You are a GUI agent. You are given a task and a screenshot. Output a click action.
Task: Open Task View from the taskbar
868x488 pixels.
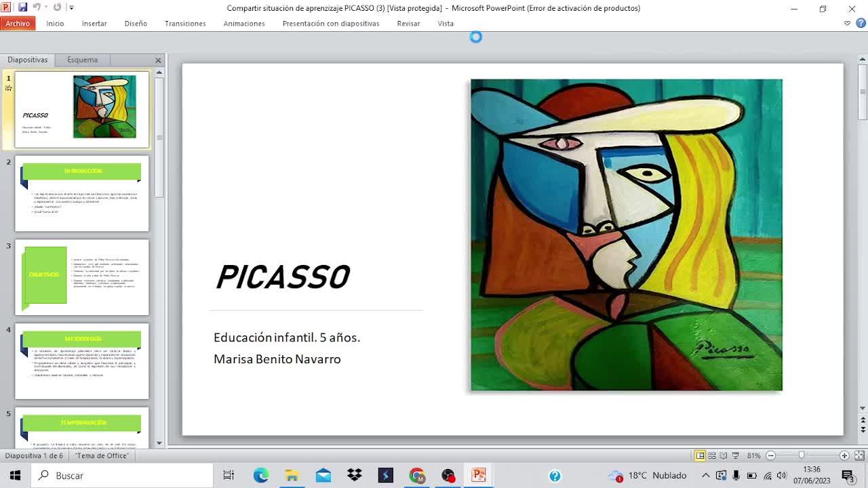[x=229, y=476]
